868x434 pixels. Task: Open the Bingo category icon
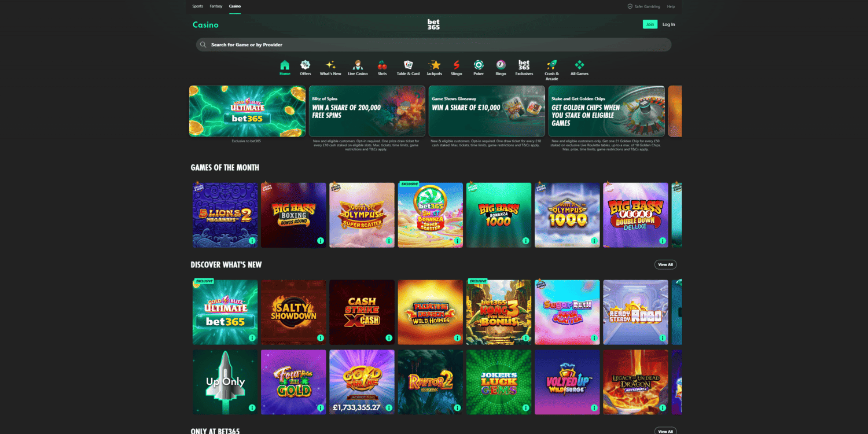pyautogui.click(x=501, y=65)
